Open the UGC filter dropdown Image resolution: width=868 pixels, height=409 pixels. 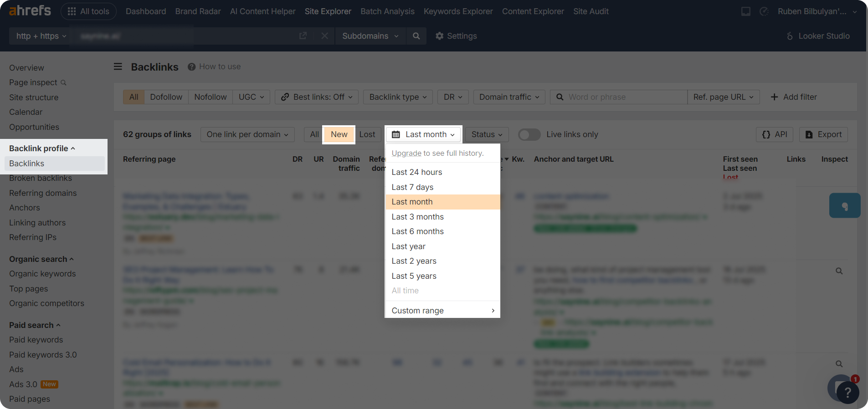tap(252, 97)
